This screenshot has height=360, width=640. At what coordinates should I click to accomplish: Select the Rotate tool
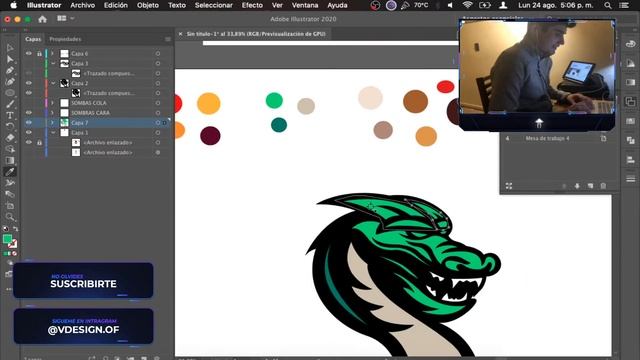[x=10, y=127]
